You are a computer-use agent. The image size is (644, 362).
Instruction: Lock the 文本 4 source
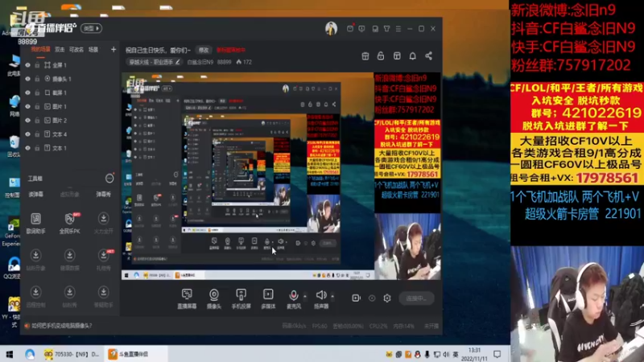(x=37, y=134)
